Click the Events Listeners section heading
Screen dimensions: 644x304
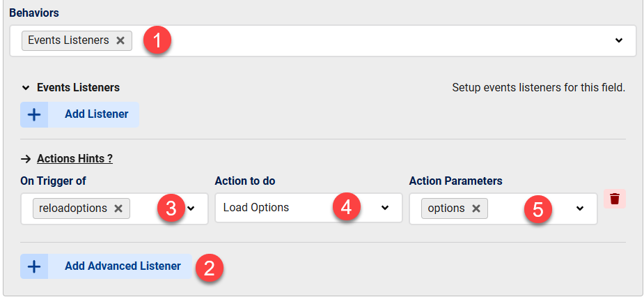[x=79, y=88]
